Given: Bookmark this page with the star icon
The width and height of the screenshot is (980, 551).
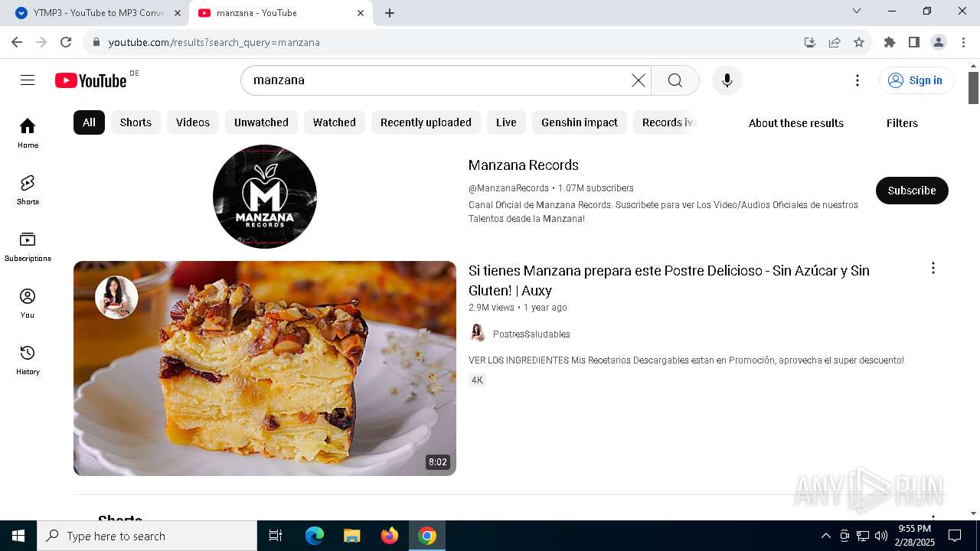Looking at the screenshot, I should (859, 42).
